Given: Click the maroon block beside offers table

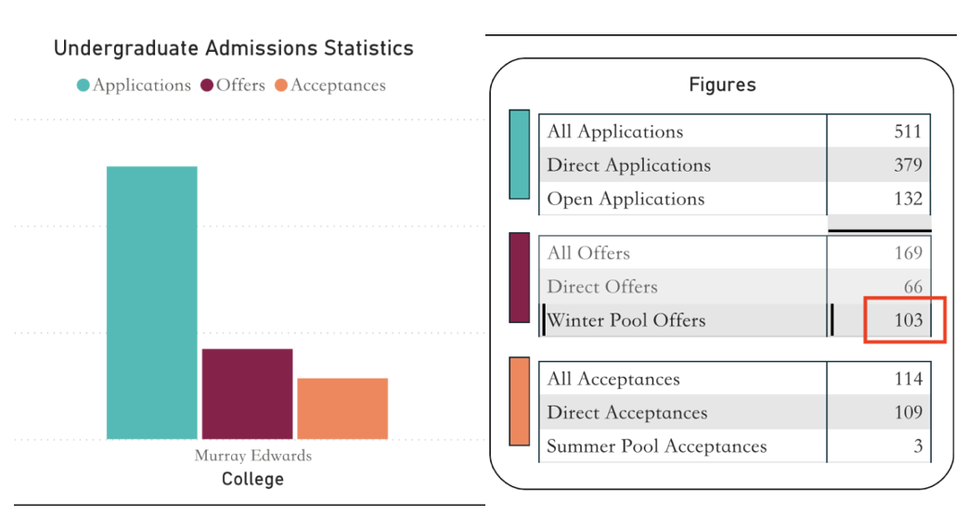Looking at the screenshot, I should 520,277.
